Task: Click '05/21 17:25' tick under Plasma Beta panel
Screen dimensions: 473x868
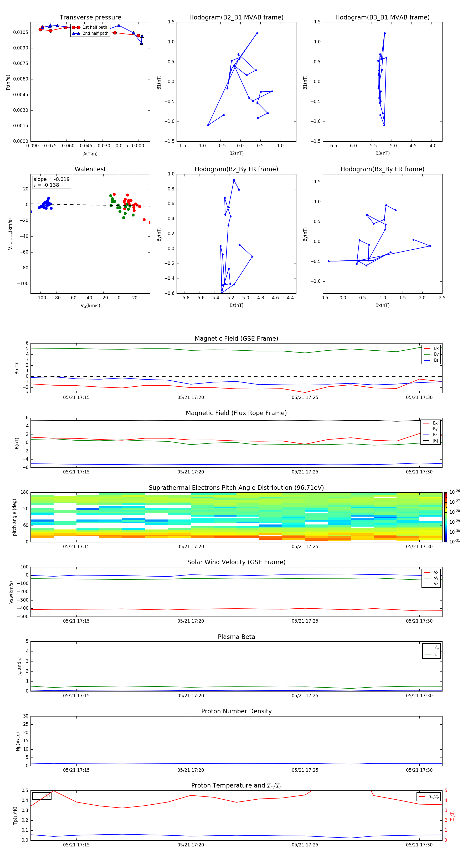Action: 305,696
